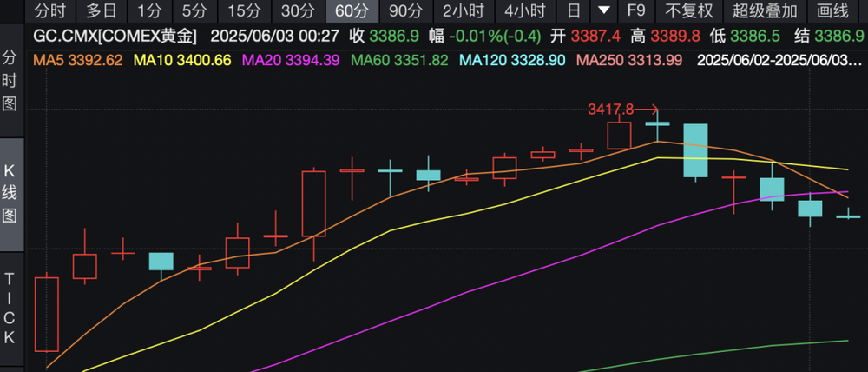Open the 不复权 adjustment option

tap(689, 10)
